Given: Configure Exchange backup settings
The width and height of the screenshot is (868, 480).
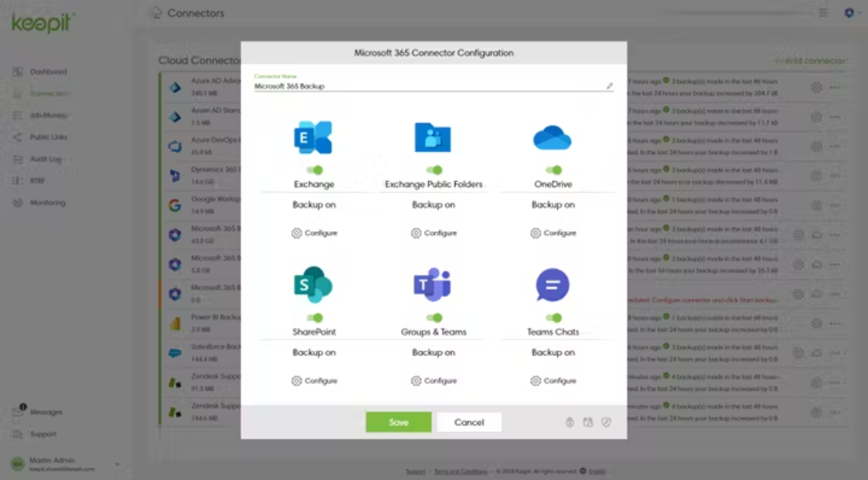Looking at the screenshot, I should pyautogui.click(x=314, y=233).
